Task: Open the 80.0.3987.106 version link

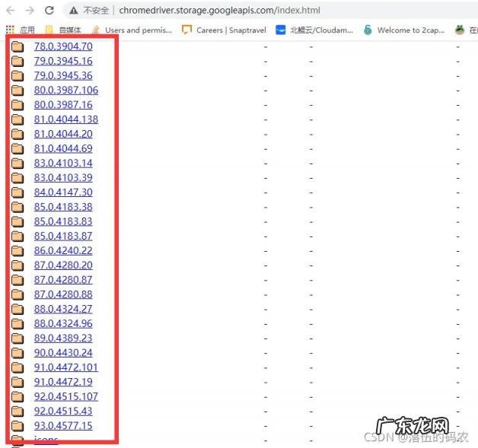Action: (65, 91)
